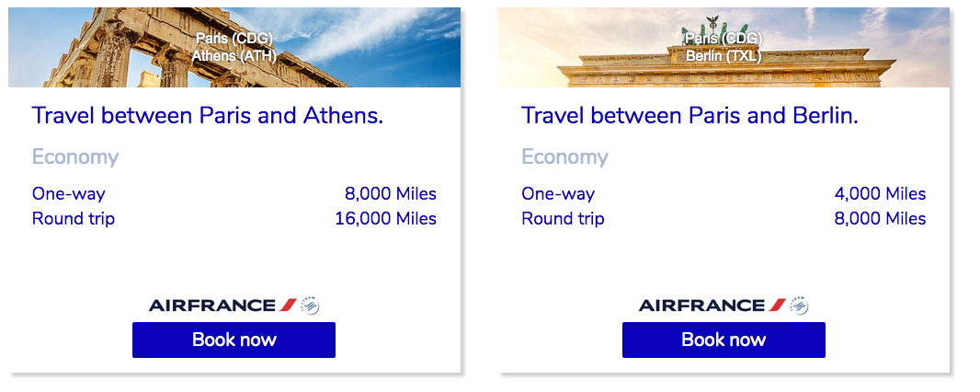Screen dimensions: 980x392
Task: Click One-way label on Berlin card
Action: click(558, 194)
